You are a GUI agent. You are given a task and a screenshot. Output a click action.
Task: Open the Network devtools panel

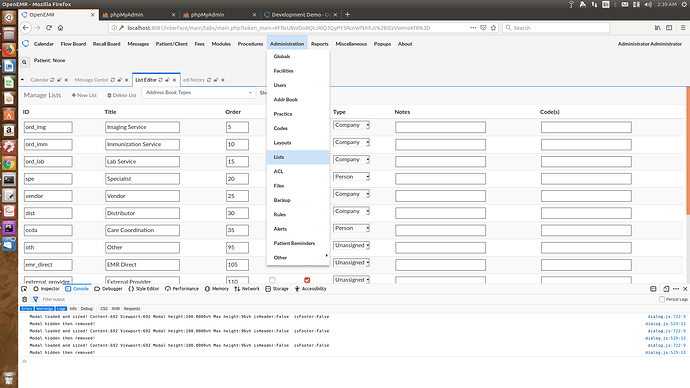point(247,289)
